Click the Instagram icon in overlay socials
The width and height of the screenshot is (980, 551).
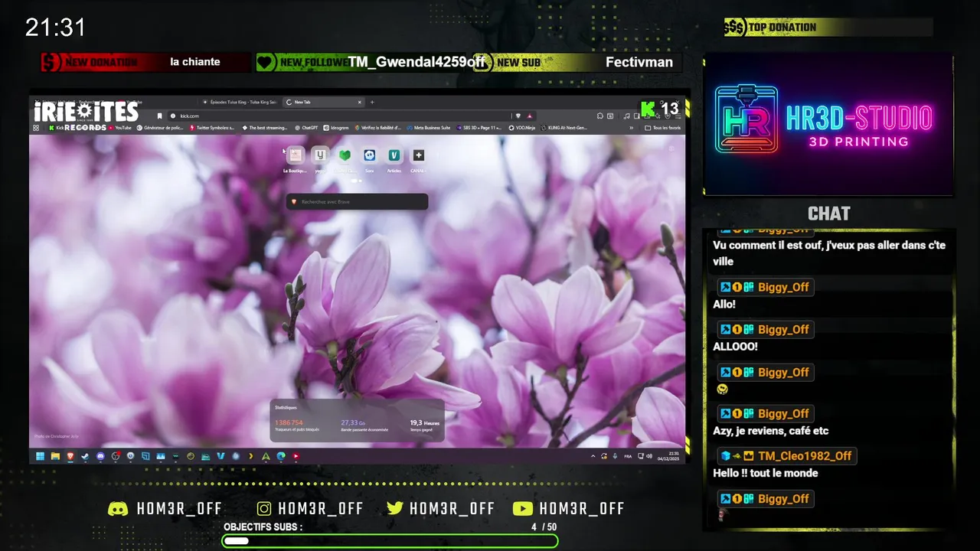[x=264, y=509]
